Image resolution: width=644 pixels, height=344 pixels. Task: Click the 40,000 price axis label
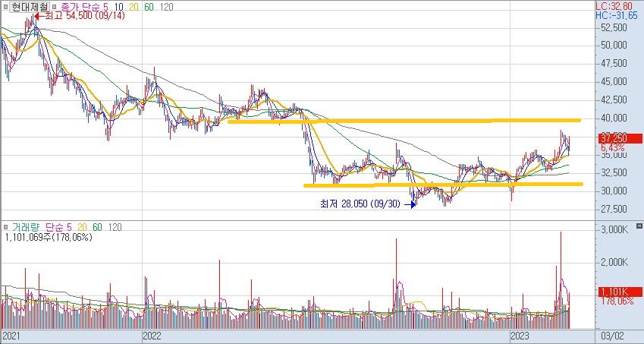tap(614, 118)
